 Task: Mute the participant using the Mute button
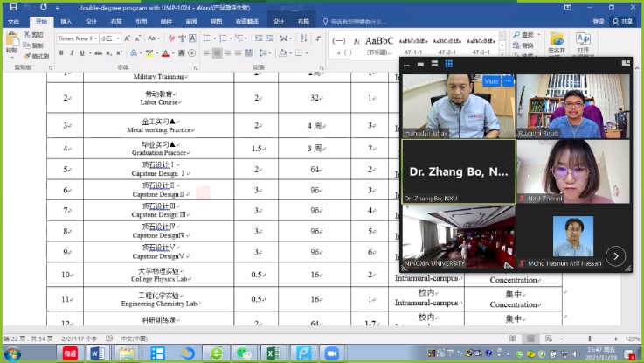pos(491,81)
